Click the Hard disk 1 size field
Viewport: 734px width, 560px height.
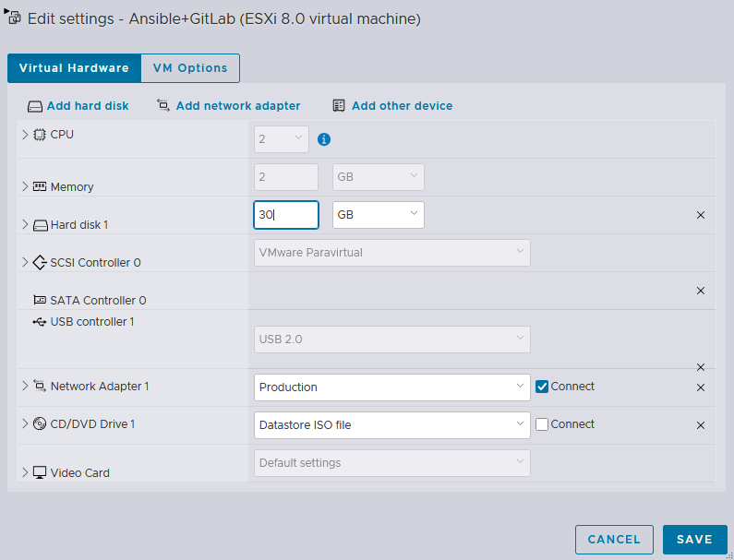[x=286, y=215]
